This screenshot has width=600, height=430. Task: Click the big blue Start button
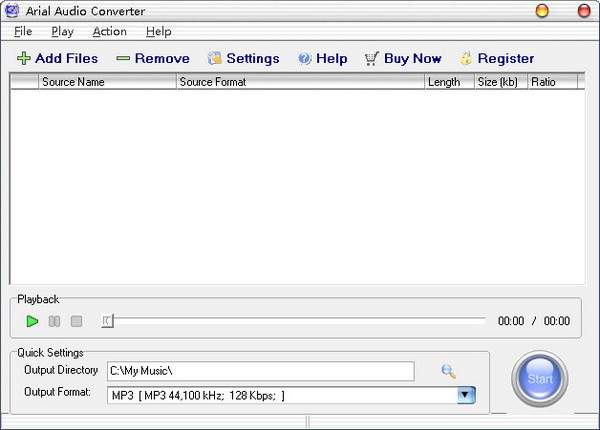540,379
